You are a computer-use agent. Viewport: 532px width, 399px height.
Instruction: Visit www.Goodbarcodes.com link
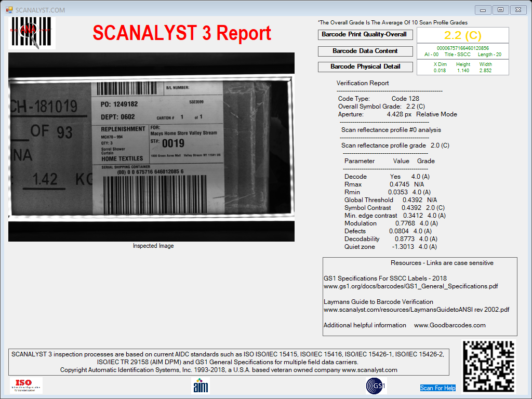tap(449, 325)
